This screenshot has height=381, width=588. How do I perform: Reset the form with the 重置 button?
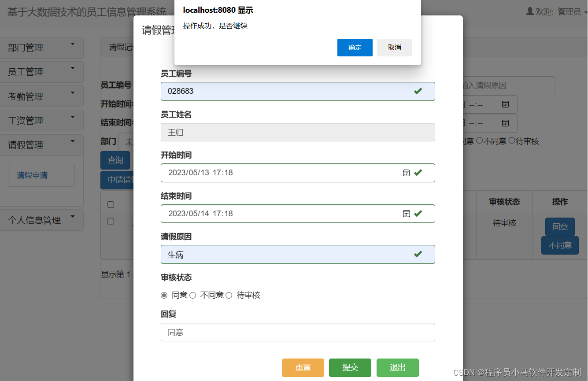[x=303, y=367]
